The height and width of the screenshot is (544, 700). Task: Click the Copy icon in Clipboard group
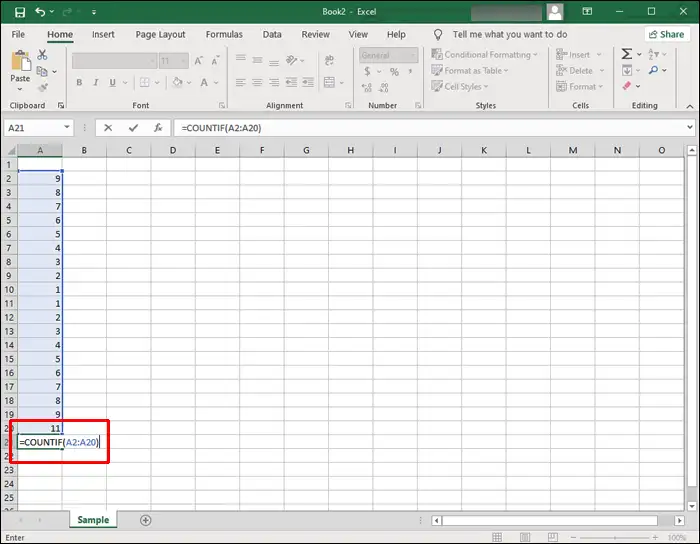pos(42,71)
